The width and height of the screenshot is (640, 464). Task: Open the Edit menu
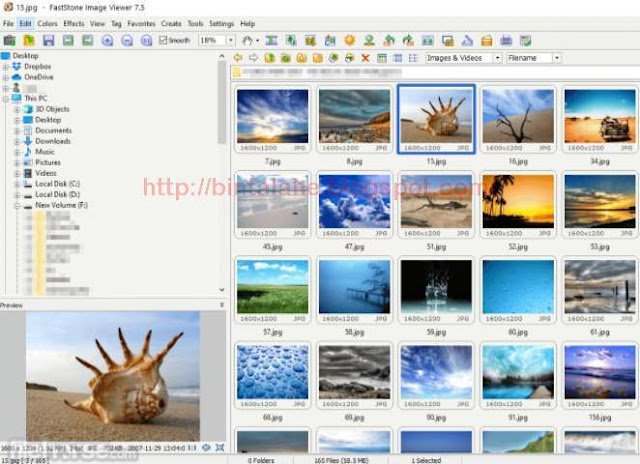coord(25,24)
